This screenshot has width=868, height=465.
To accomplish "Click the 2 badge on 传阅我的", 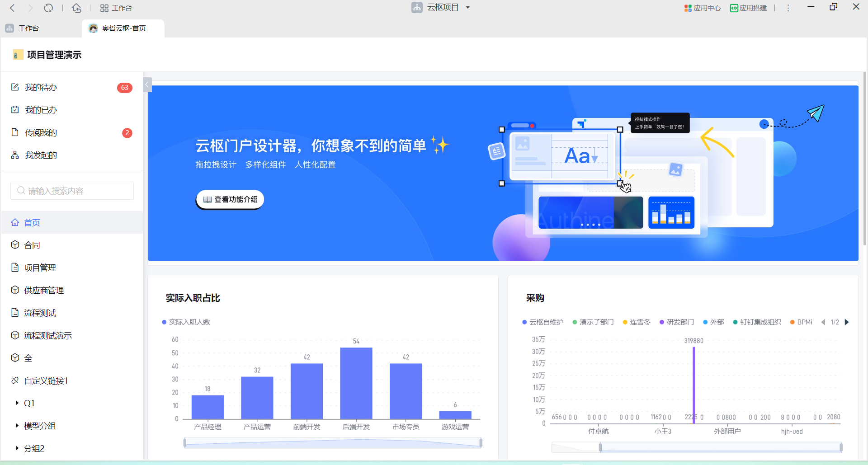I will (127, 133).
